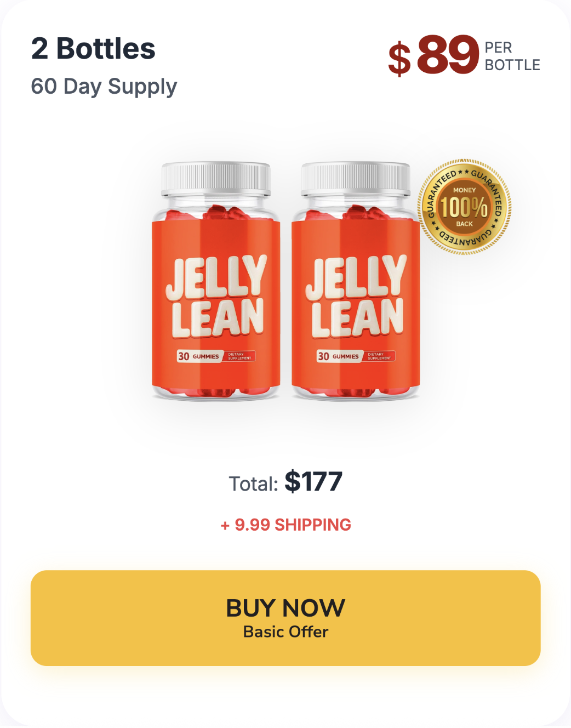Click the "PER BOTTLE" label

(x=512, y=56)
